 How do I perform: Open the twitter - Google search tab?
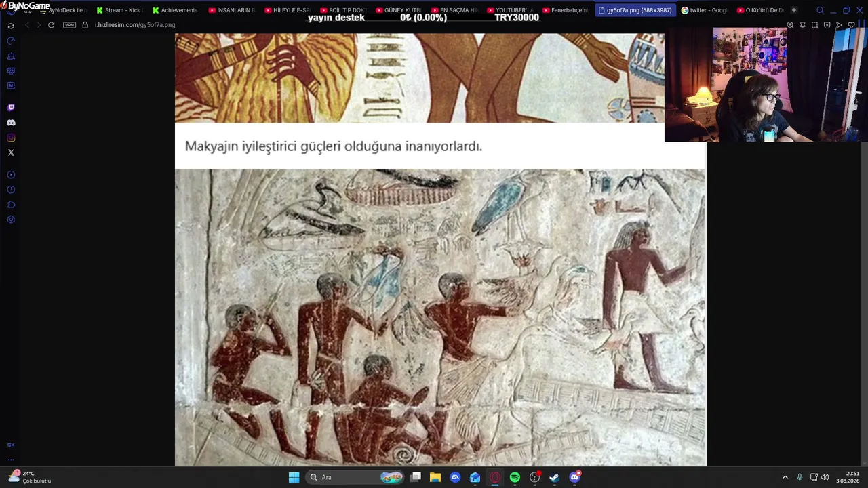click(705, 10)
